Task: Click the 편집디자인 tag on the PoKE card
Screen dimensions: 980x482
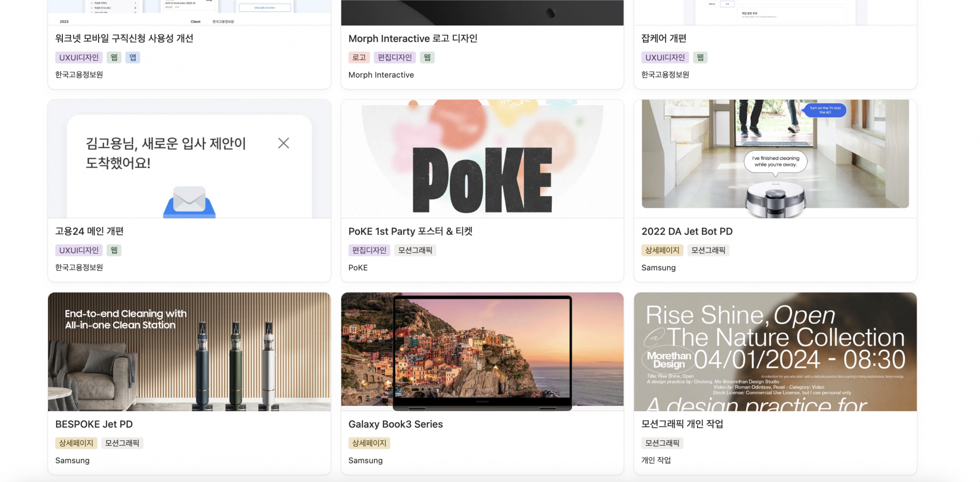Action: (369, 250)
